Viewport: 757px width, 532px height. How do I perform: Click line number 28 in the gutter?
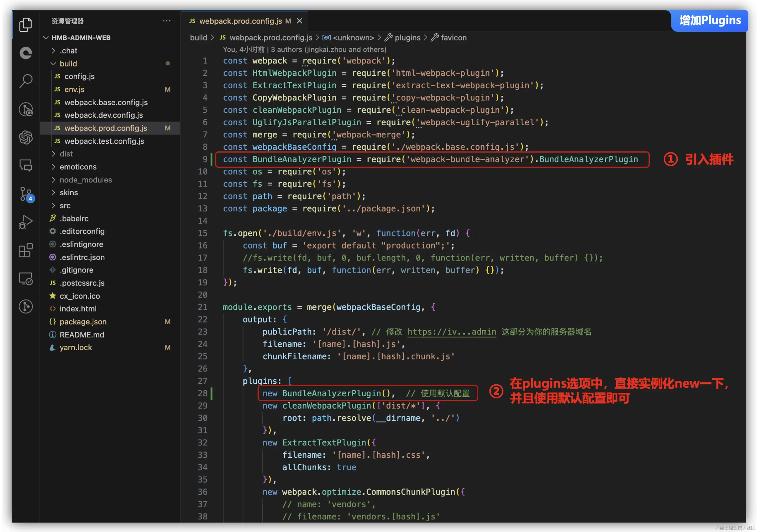203,393
